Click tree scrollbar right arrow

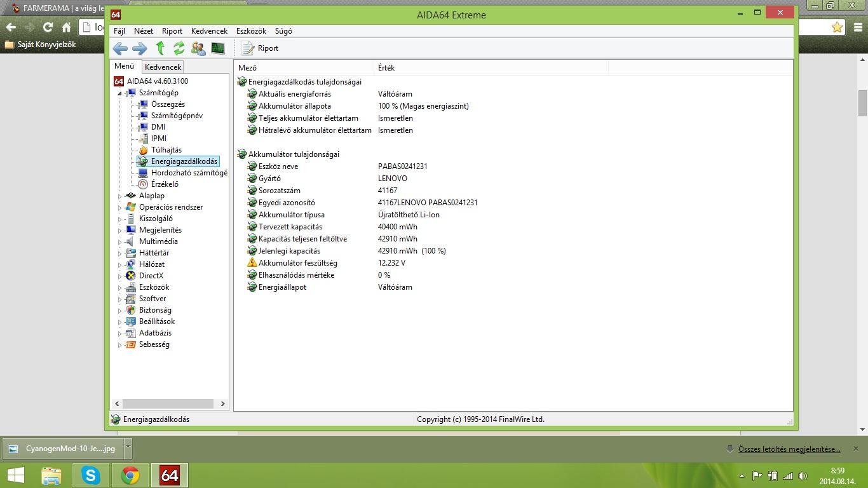(222, 403)
